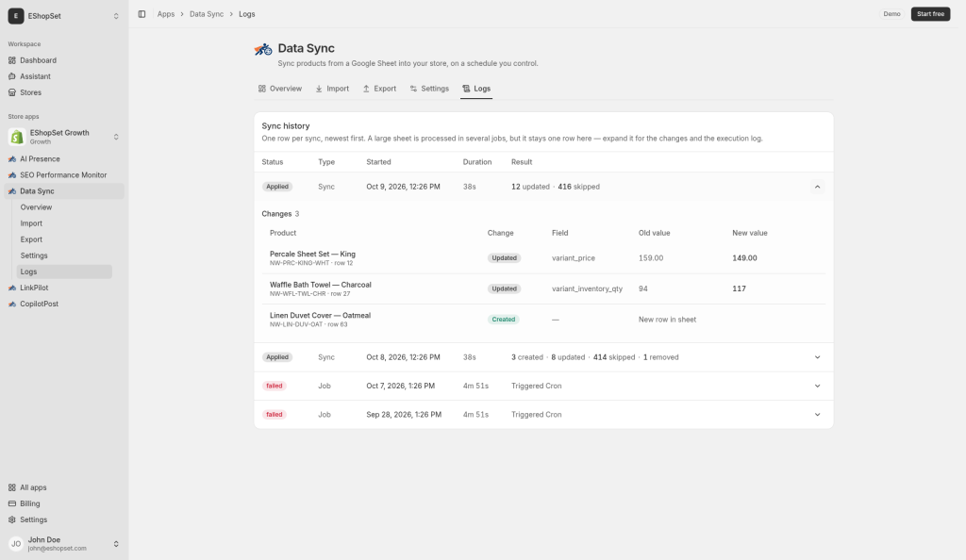
Task: Click the Stores icon in sidebar
Action: [11, 92]
